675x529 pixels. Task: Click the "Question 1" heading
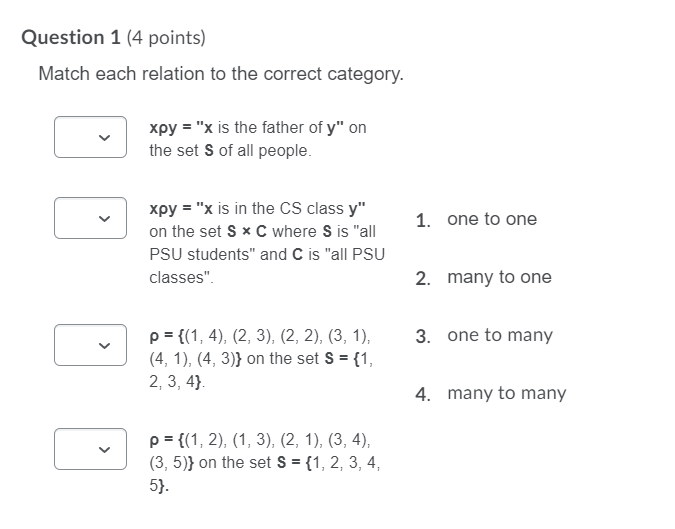(71, 37)
